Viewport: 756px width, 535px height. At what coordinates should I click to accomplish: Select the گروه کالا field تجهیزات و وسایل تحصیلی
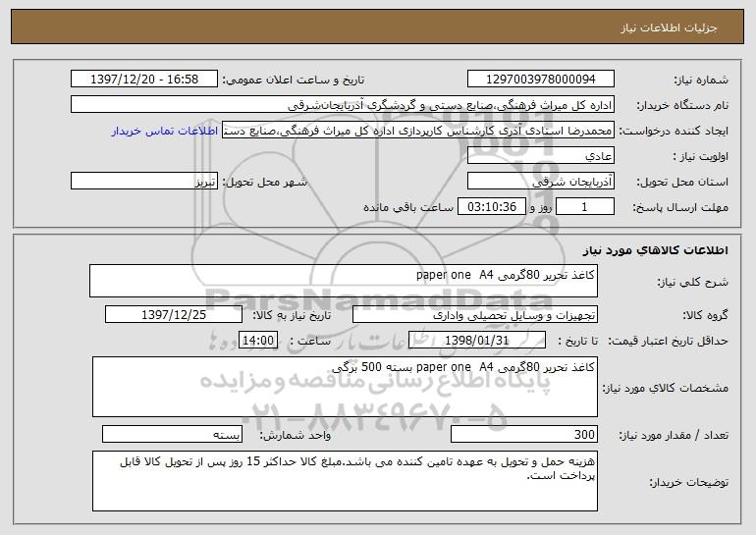(x=475, y=315)
